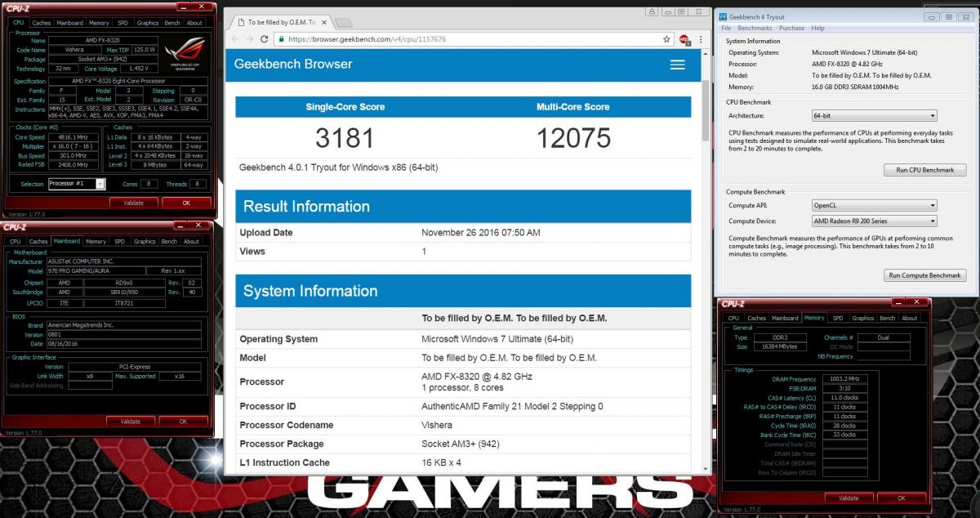Click the System Information section header on page

[463, 291]
